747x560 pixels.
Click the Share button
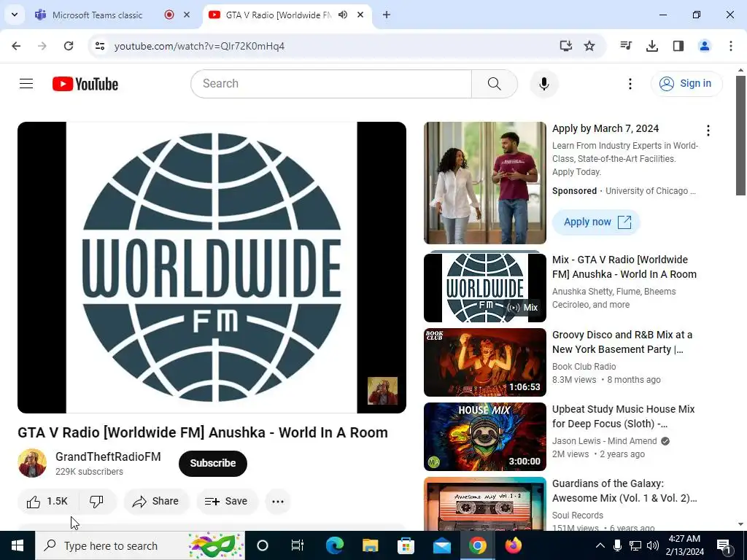156,502
